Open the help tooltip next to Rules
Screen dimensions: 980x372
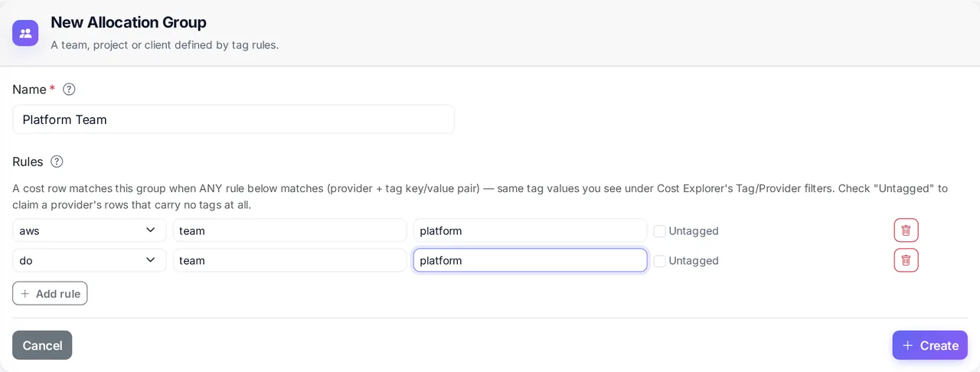click(x=57, y=162)
